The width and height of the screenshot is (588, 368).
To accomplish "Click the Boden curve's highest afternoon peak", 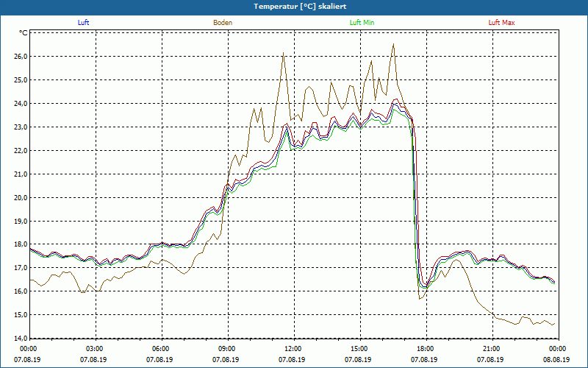I will tap(393, 44).
